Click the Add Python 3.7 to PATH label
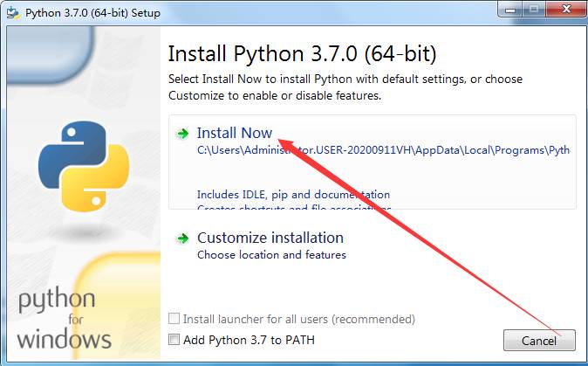This screenshot has height=366, width=588. 249,340
